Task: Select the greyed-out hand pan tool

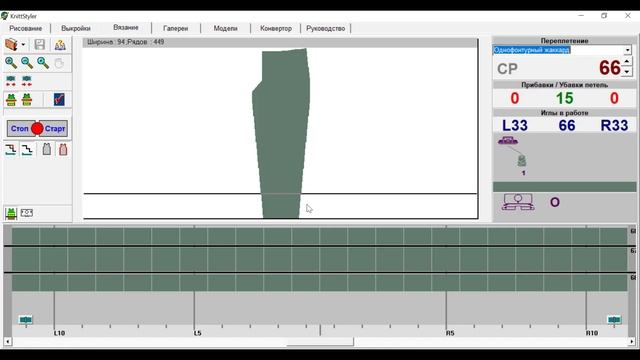Action: tap(59, 63)
